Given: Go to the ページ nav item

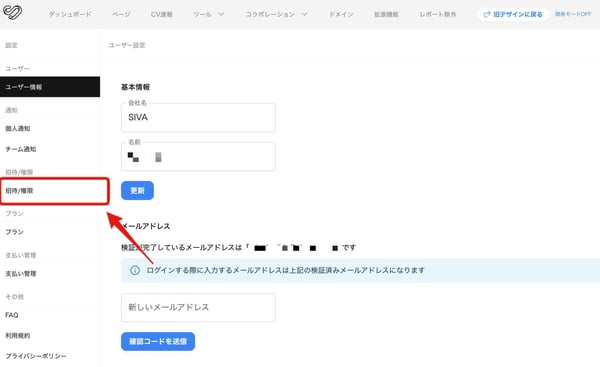Looking at the screenshot, I should (121, 15).
